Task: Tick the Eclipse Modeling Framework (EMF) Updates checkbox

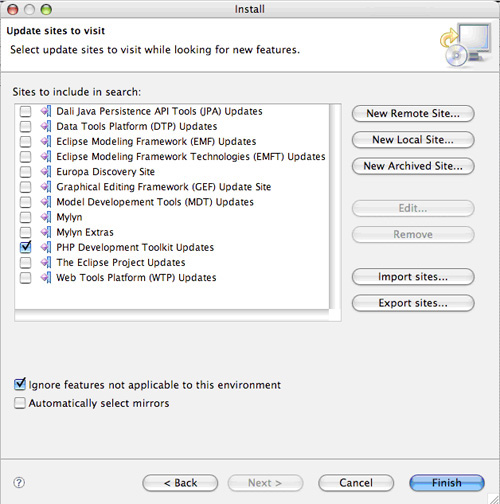Action: pyautogui.click(x=25, y=141)
